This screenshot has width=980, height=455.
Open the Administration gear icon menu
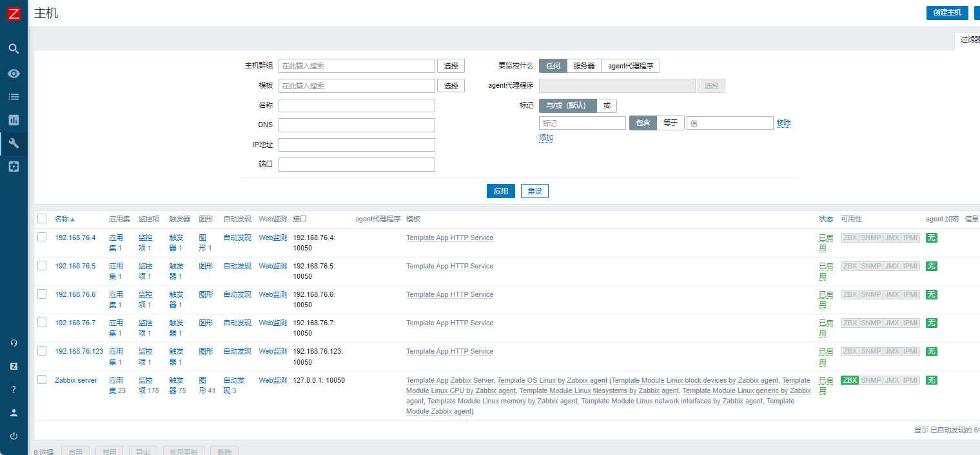pos(14,167)
